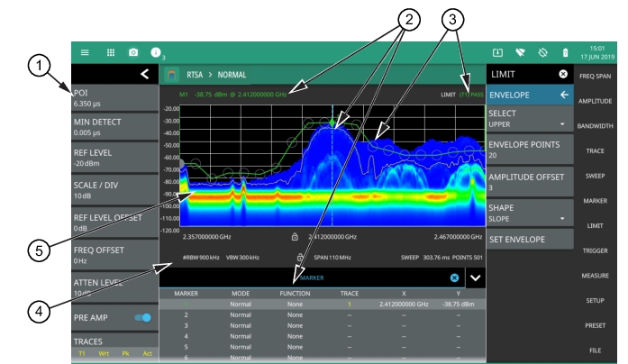Toggle span lock icon
The width and height of the screenshot is (628, 364).
coord(300,257)
